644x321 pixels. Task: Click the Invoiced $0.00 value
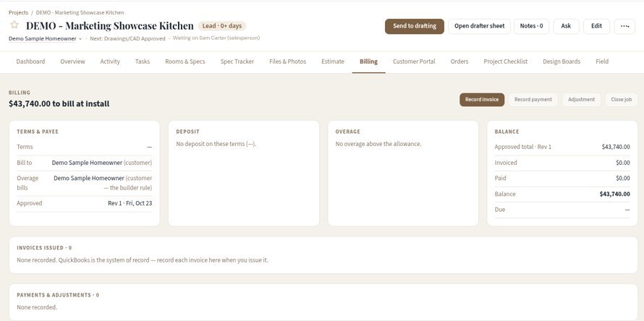622,163
